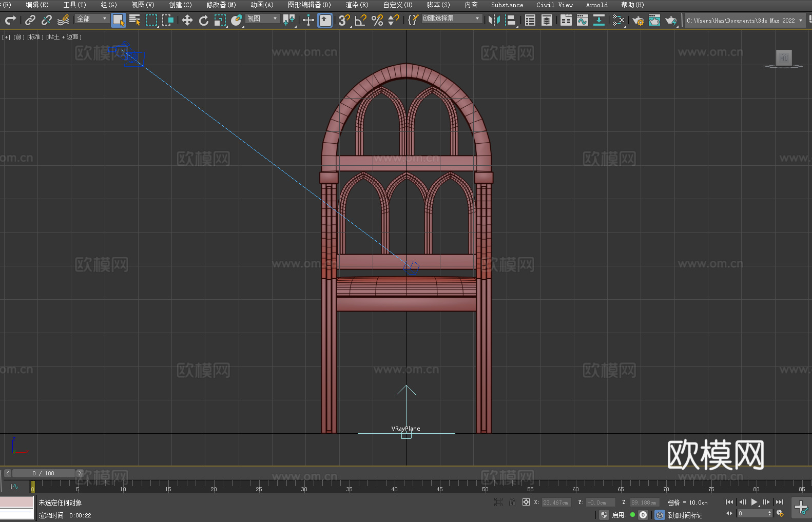Click the [标准] viewport shading label
The width and height of the screenshot is (812, 522).
pyautogui.click(x=34, y=37)
